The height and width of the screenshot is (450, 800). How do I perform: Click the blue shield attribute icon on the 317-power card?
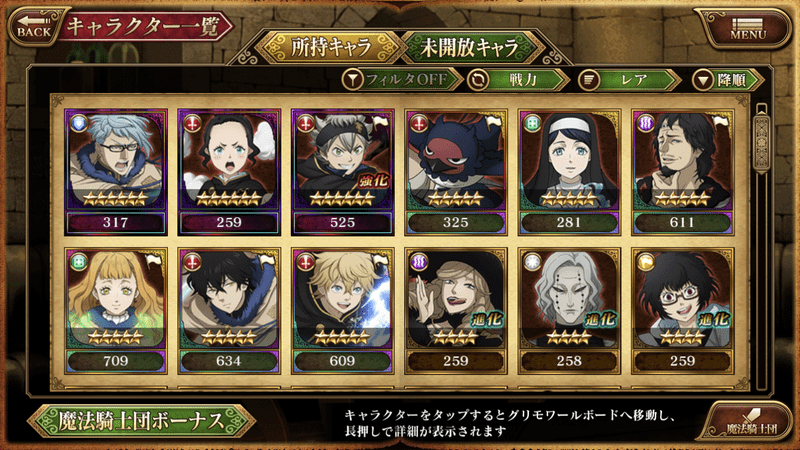coord(79,123)
